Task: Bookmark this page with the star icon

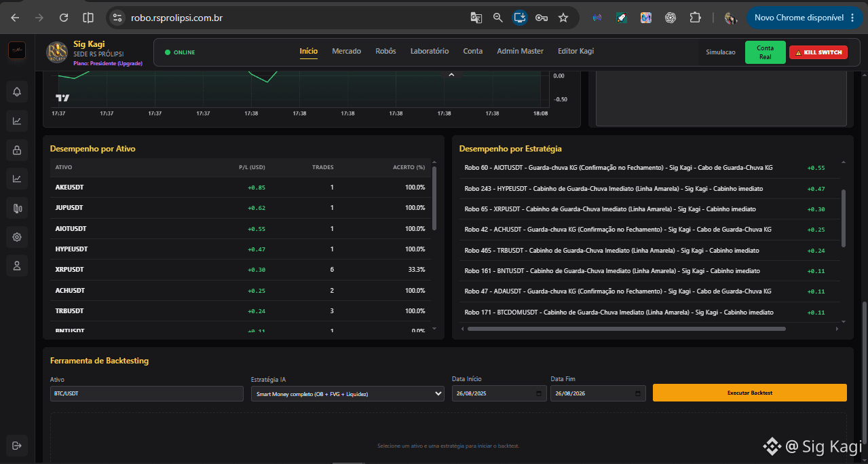Action: [x=563, y=18]
